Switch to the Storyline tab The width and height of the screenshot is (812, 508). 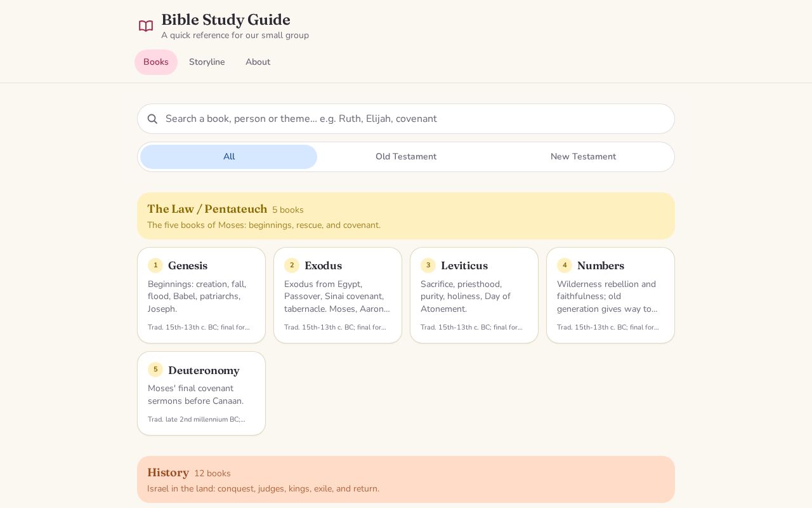tap(207, 62)
